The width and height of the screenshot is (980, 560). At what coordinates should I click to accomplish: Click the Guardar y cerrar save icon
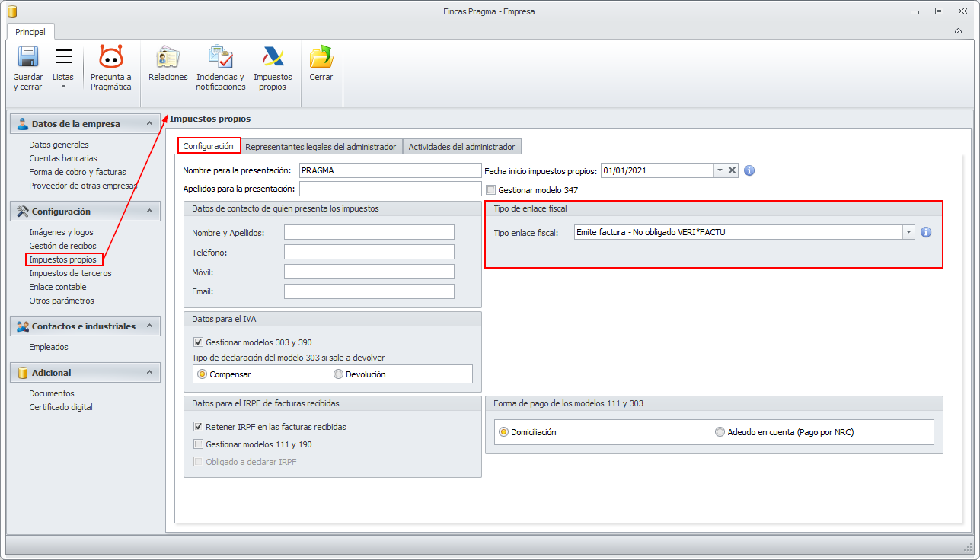click(x=28, y=58)
